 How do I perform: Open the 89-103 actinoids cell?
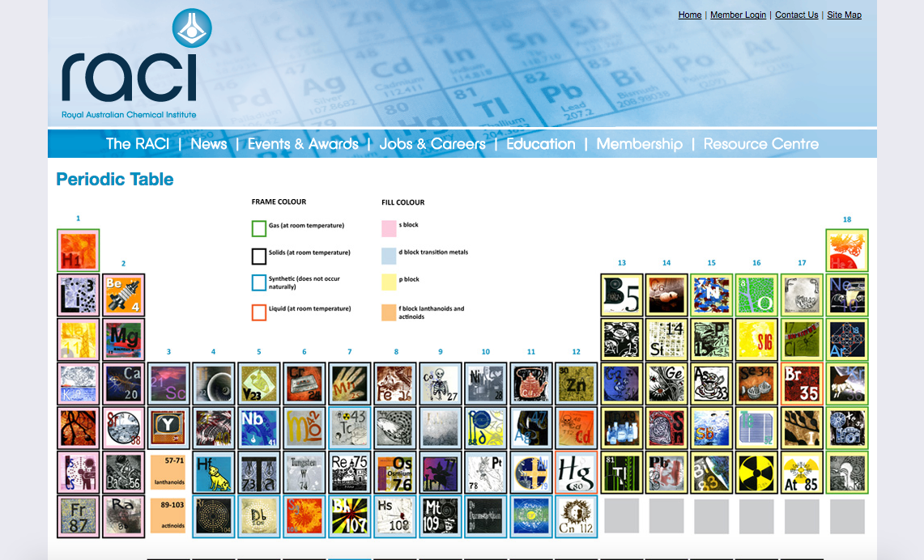[168, 516]
